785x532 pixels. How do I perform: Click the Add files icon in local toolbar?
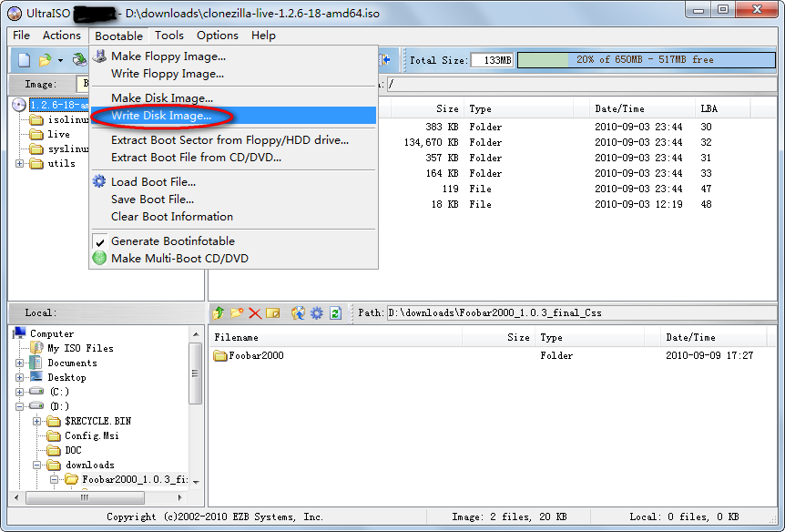pos(299,313)
